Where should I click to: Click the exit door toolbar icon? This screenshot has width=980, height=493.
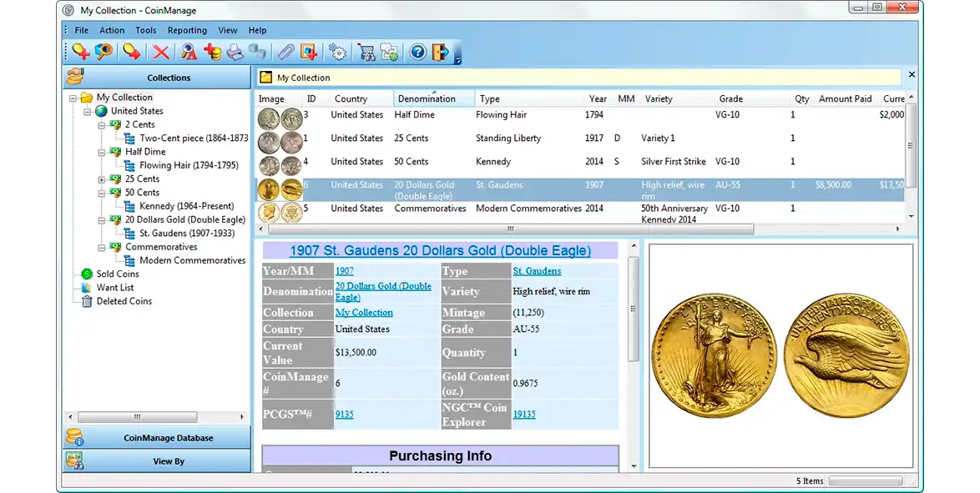pyautogui.click(x=440, y=53)
